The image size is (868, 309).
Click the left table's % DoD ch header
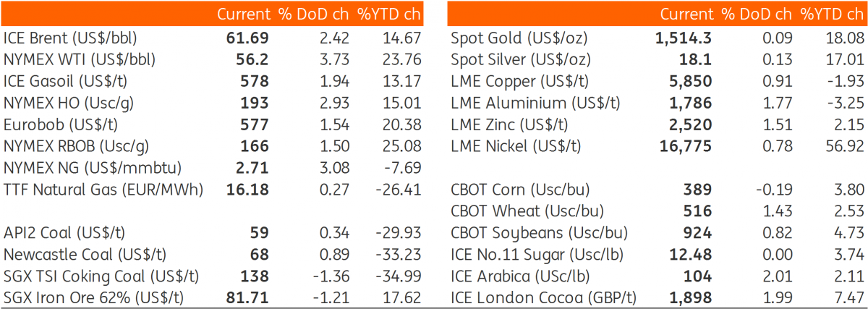coord(314,14)
